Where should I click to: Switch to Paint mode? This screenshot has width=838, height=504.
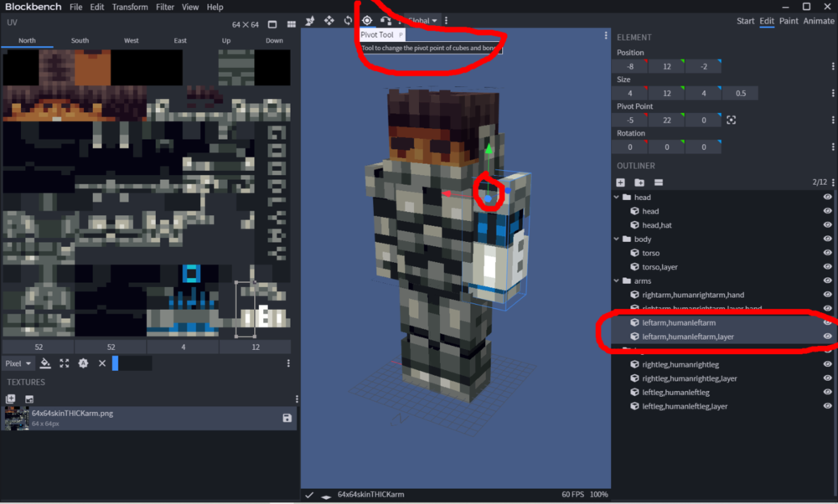pos(789,21)
